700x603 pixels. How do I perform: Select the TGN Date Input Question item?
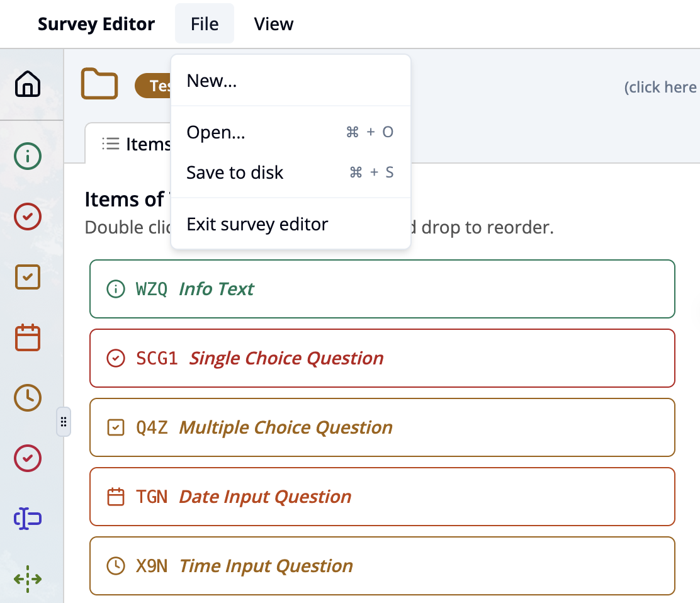(x=382, y=497)
